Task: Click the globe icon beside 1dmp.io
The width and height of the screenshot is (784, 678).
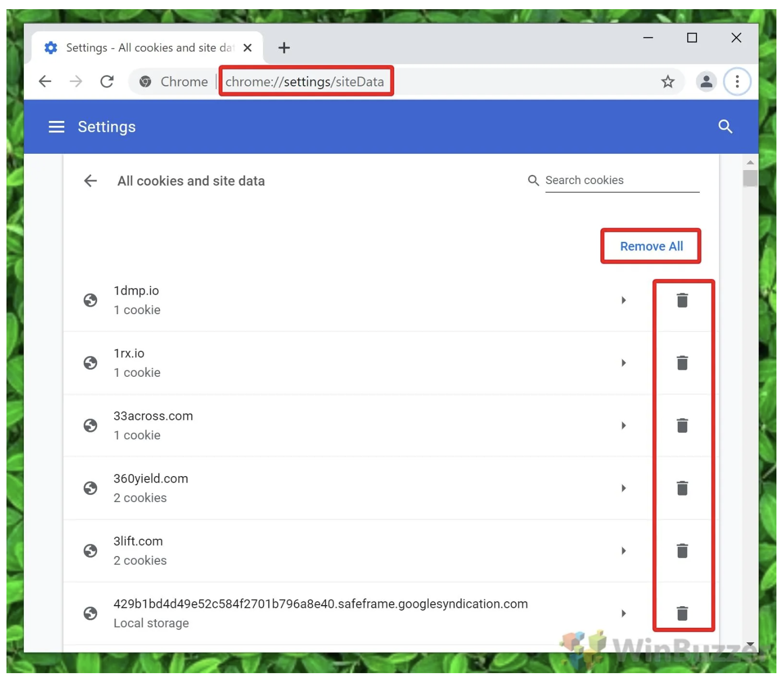Action: pyautogui.click(x=90, y=300)
